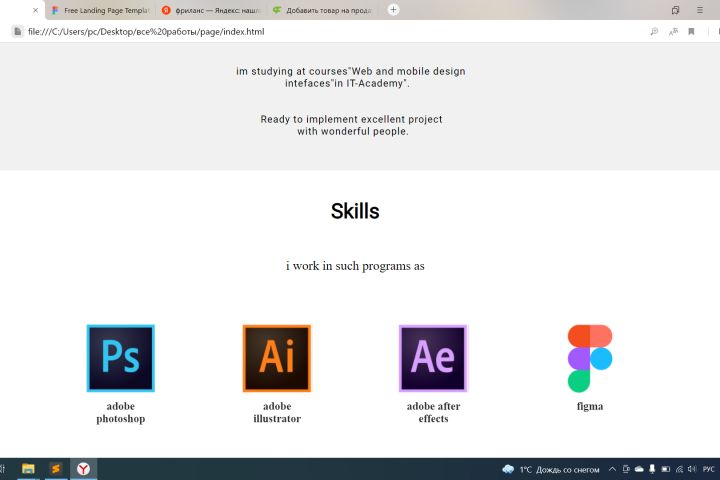
Task: Close the current browser tab
Action: coord(35,10)
